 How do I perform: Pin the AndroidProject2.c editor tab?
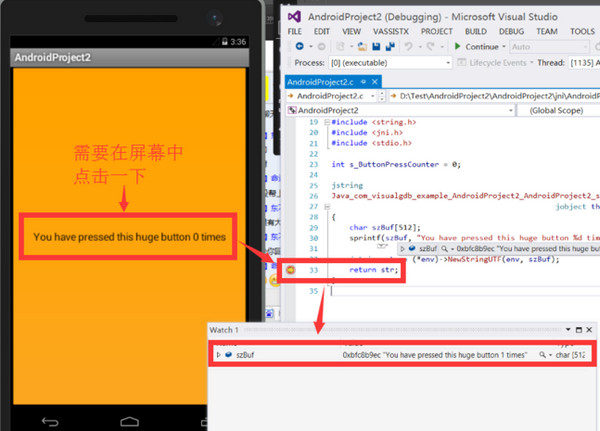coord(363,82)
